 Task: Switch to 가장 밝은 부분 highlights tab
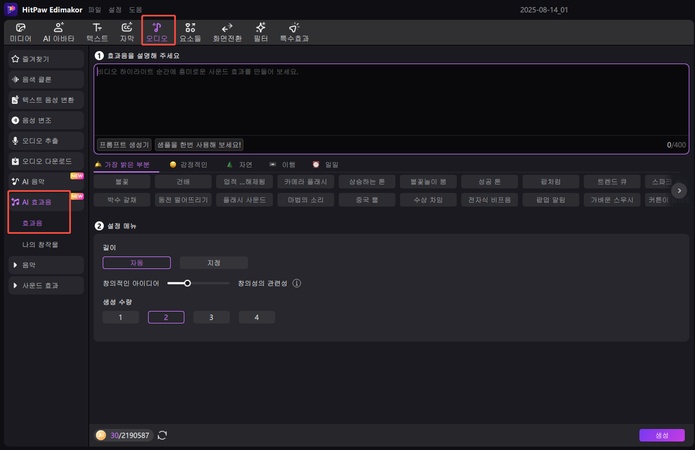tap(123, 164)
